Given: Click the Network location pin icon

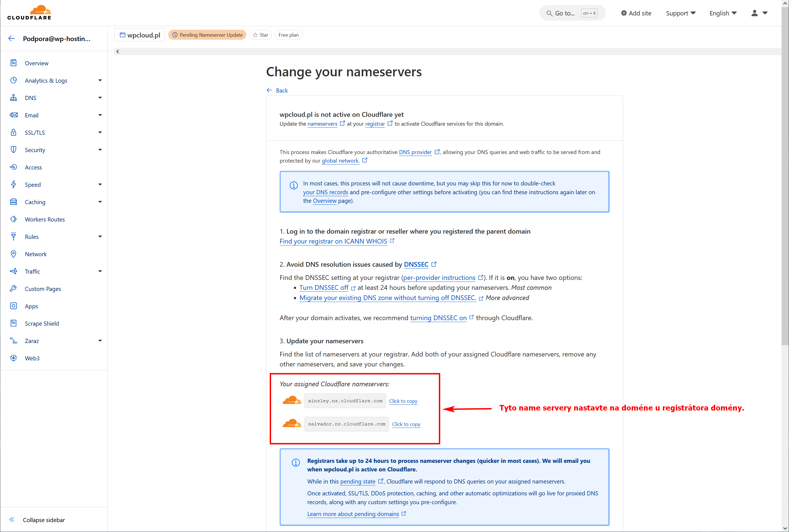Looking at the screenshot, I should pos(13,254).
